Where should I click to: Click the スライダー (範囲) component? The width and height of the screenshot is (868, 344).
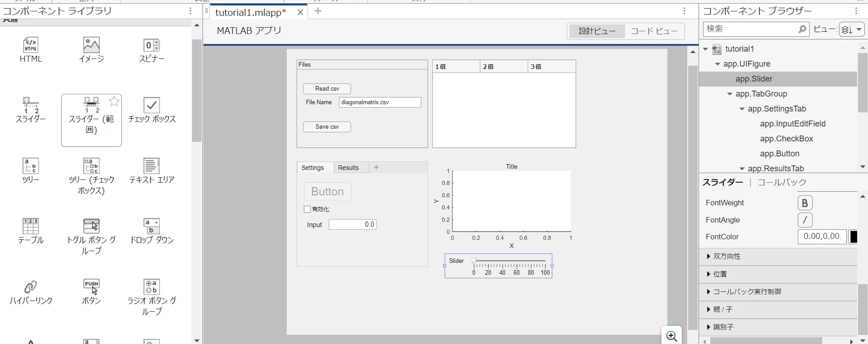pos(92,120)
